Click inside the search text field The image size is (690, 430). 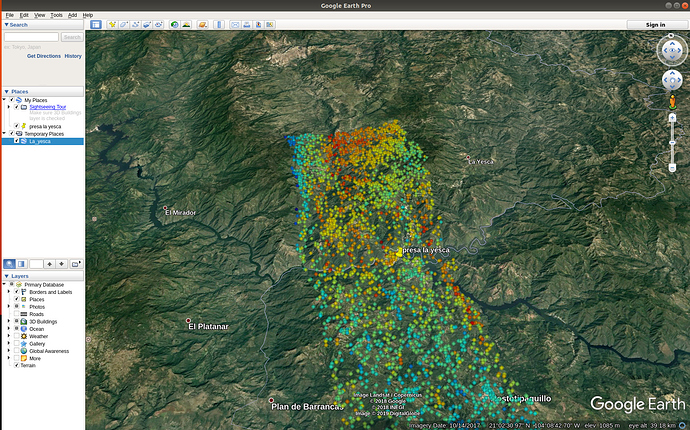click(x=31, y=37)
